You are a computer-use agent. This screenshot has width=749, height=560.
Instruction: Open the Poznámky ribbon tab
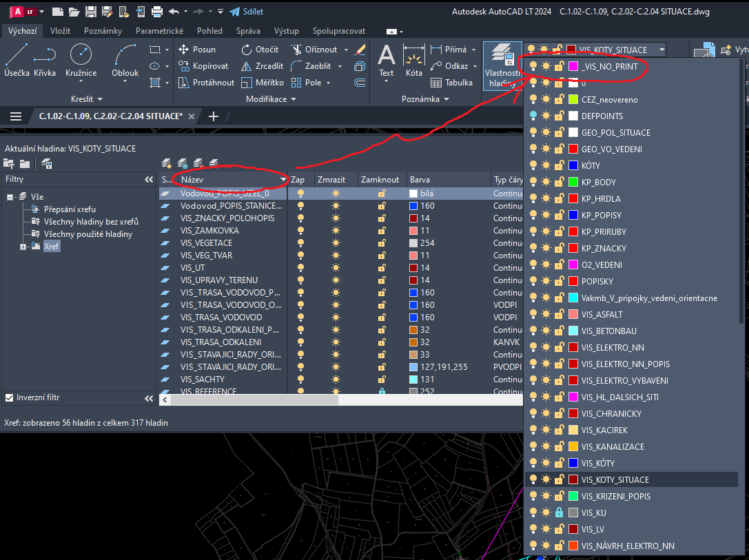(x=103, y=31)
